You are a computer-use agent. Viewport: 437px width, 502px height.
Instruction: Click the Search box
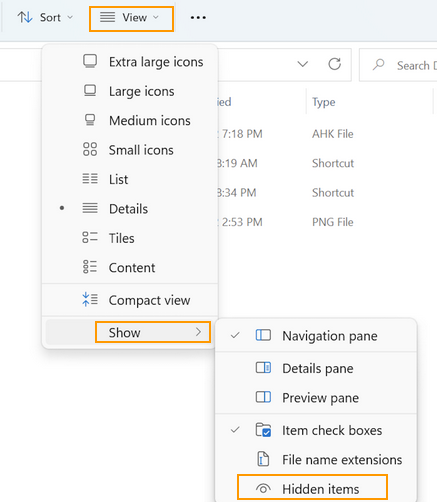point(398,65)
